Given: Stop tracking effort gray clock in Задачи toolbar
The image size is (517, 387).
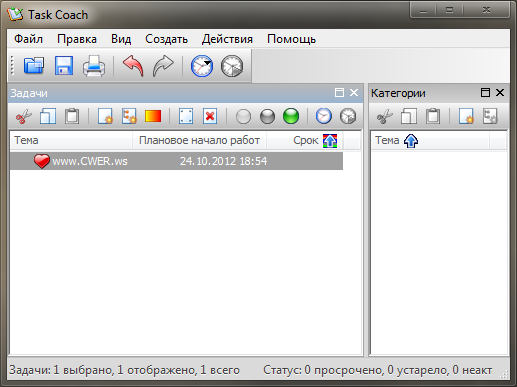Looking at the screenshot, I should [348, 116].
